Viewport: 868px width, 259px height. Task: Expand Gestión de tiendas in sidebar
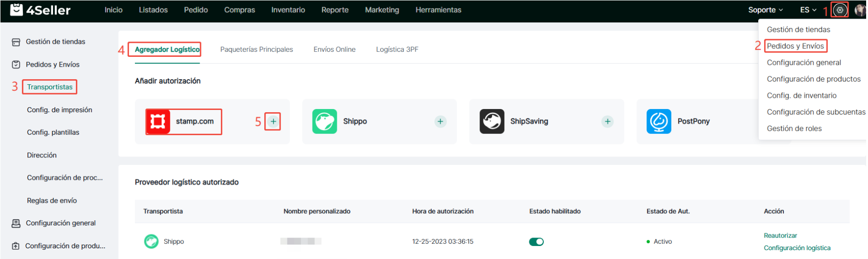point(55,42)
